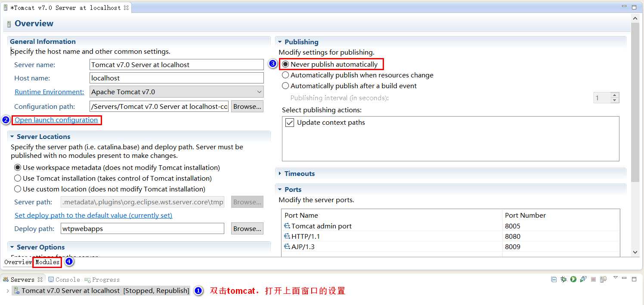Click Set deploy path to default link
This screenshot has width=644, height=305.
93,216
